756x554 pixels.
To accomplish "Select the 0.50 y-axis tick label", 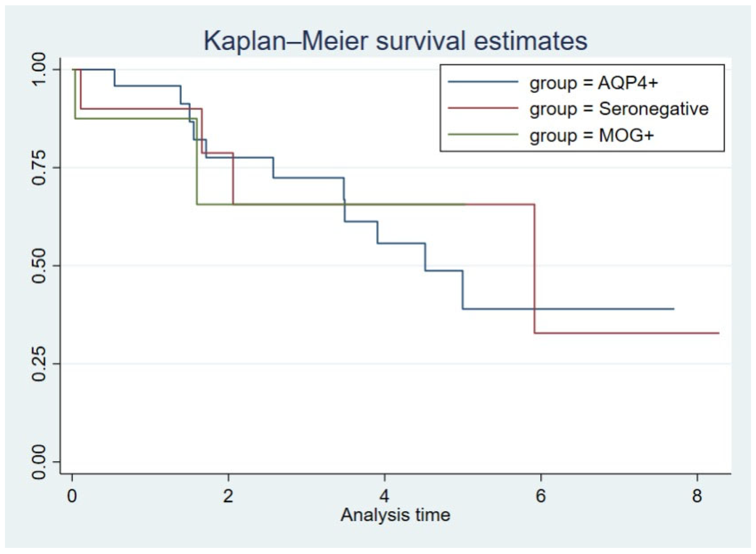I will (x=39, y=266).
